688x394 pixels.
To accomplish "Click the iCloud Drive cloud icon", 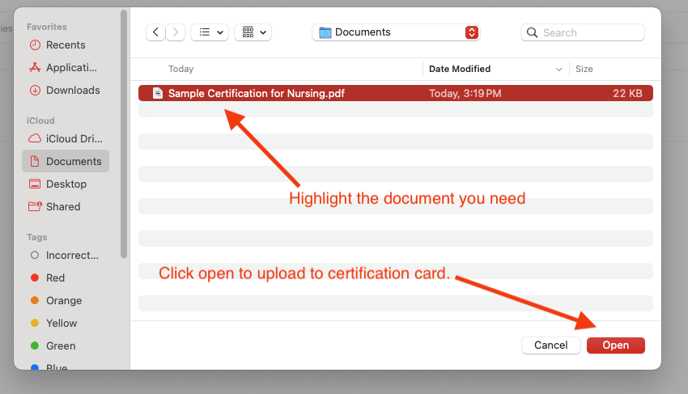I will tap(35, 139).
